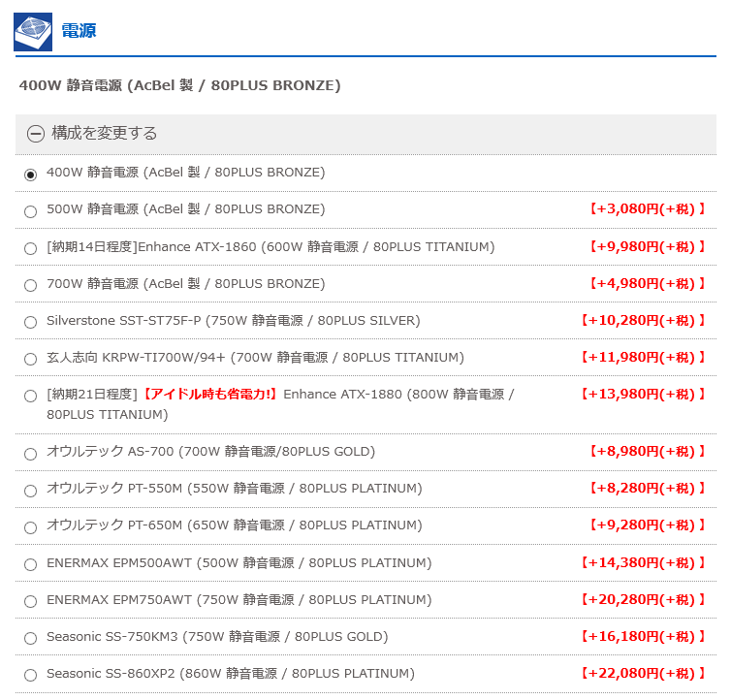Click the Seasonic SS-860XP2 option label text
Screen dimensions: 731x700
[231, 674]
